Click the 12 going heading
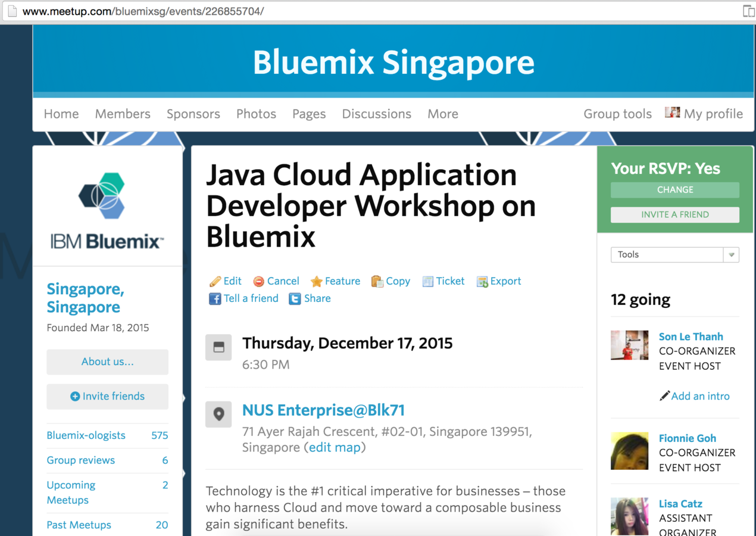The image size is (756, 536). coord(641,300)
